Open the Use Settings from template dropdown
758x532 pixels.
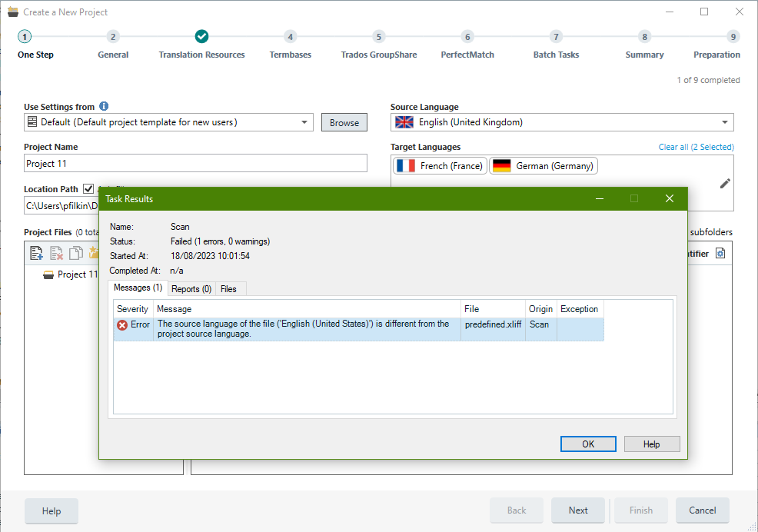[x=304, y=122]
